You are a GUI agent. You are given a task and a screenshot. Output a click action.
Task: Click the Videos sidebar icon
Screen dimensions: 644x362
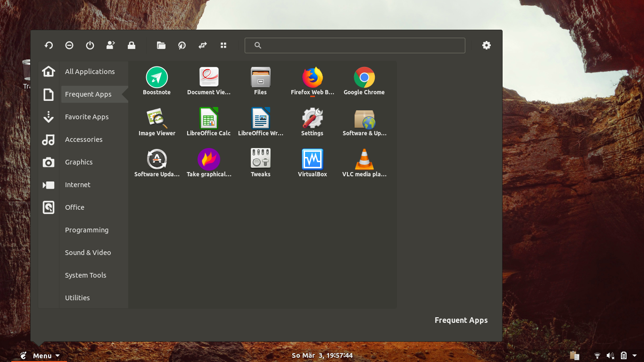(49, 185)
